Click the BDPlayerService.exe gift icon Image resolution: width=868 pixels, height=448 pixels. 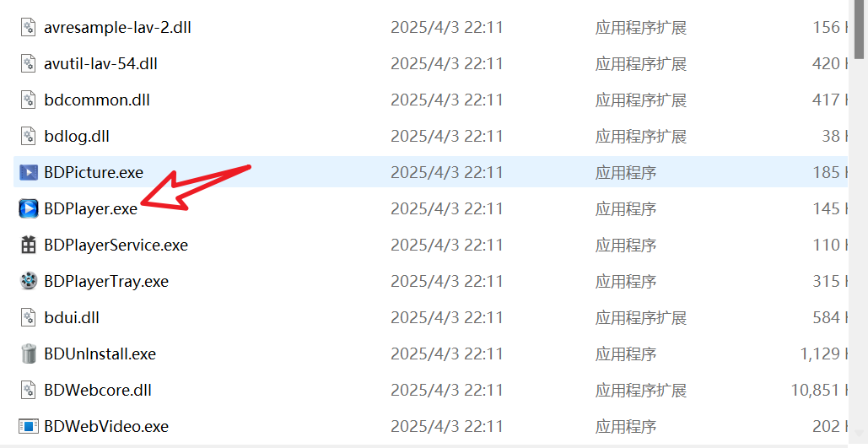click(28, 245)
